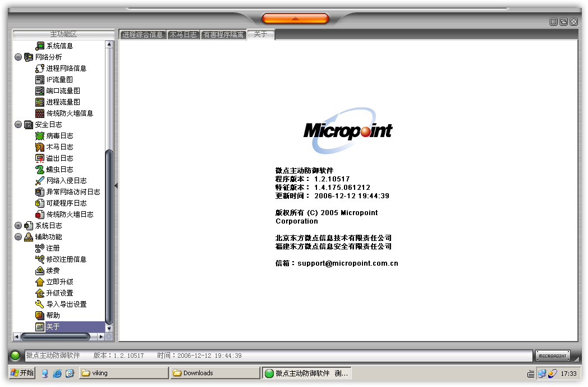Click the Micropoint logo image

point(348,131)
